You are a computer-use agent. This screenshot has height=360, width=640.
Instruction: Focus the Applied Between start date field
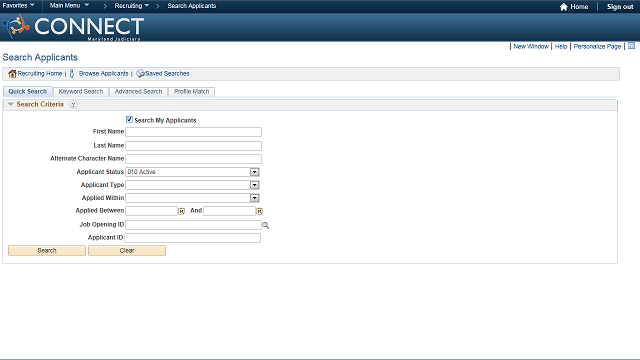pyautogui.click(x=151, y=211)
